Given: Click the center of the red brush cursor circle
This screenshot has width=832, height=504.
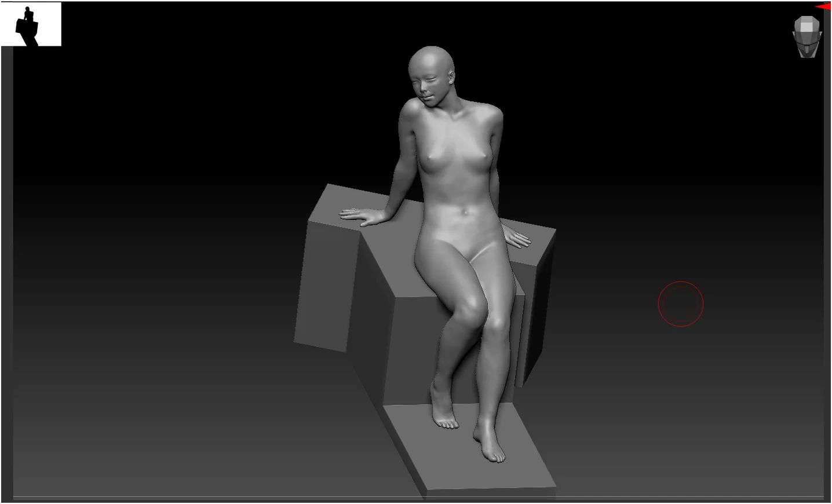Looking at the screenshot, I should click(x=680, y=304).
